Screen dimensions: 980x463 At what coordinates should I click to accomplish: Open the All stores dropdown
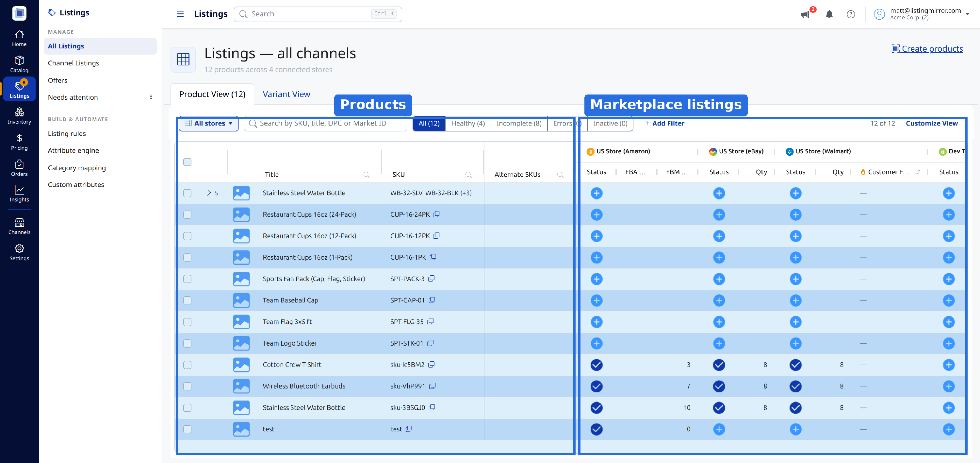point(208,123)
